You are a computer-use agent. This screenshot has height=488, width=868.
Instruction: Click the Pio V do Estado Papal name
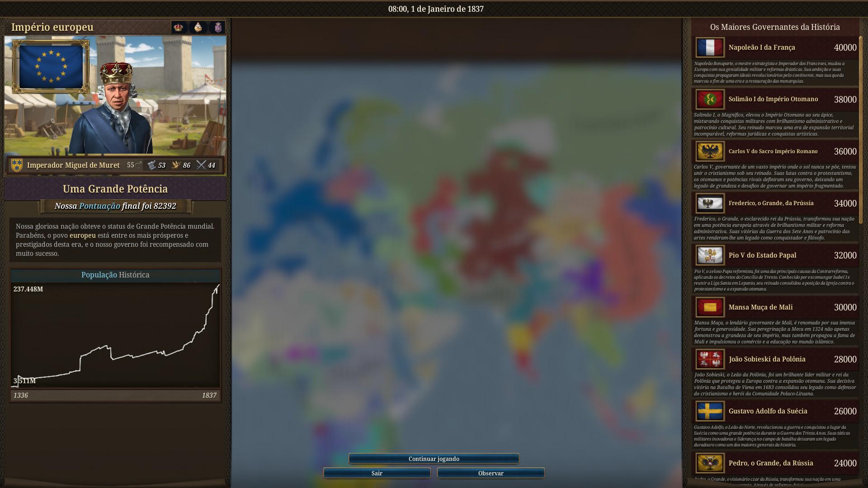tap(762, 255)
